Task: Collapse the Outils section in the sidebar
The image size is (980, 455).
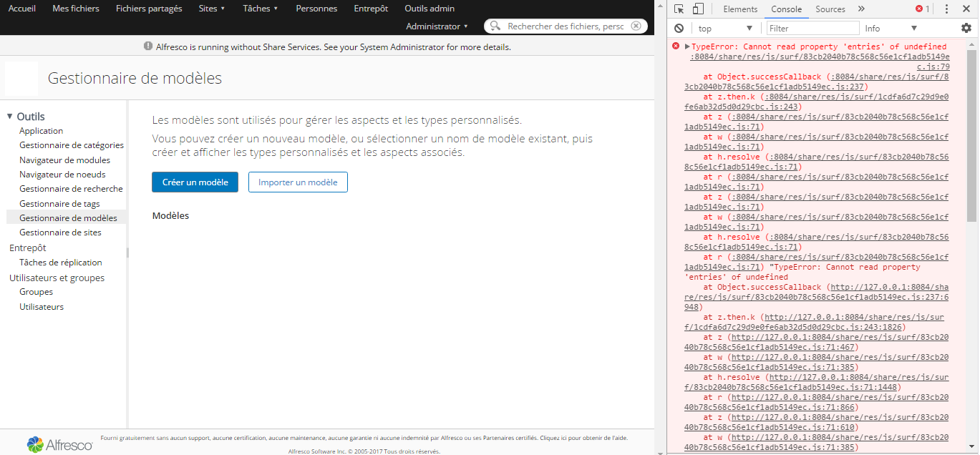Action: 10,116
